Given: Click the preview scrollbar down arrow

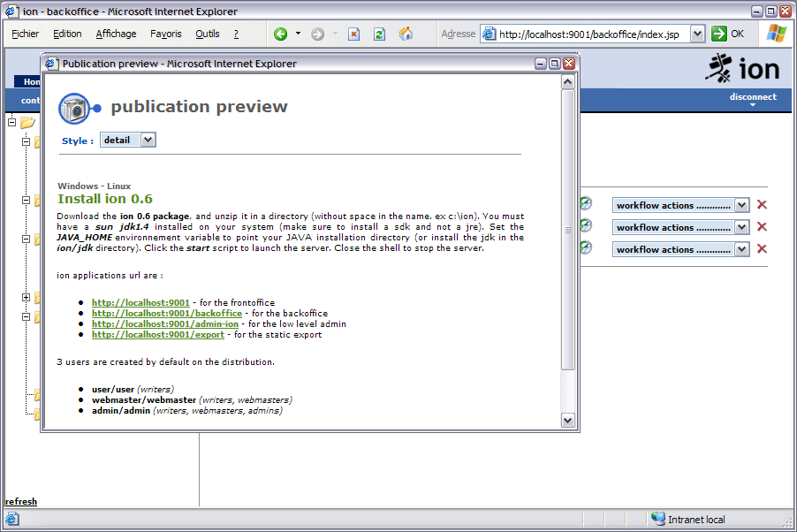Looking at the screenshot, I should click(x=568, y=421).
